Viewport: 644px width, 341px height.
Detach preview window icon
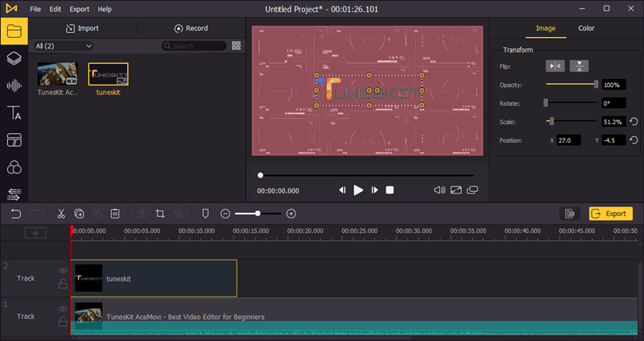pyautogui.click(x=473, y=190)
